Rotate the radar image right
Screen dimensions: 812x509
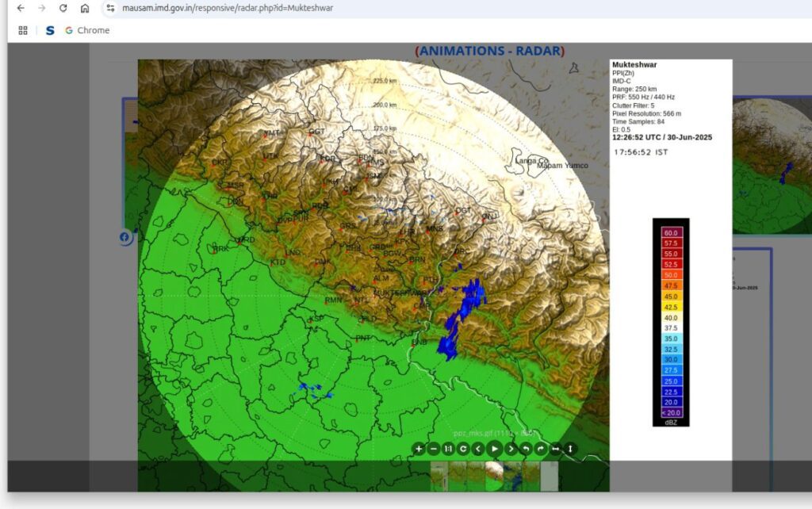(x=540, y=449)
